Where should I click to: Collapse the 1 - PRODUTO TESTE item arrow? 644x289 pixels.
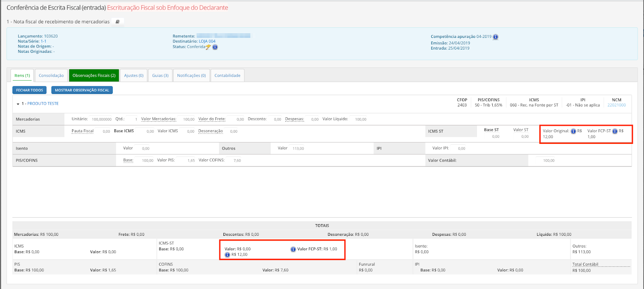point(18,104)
